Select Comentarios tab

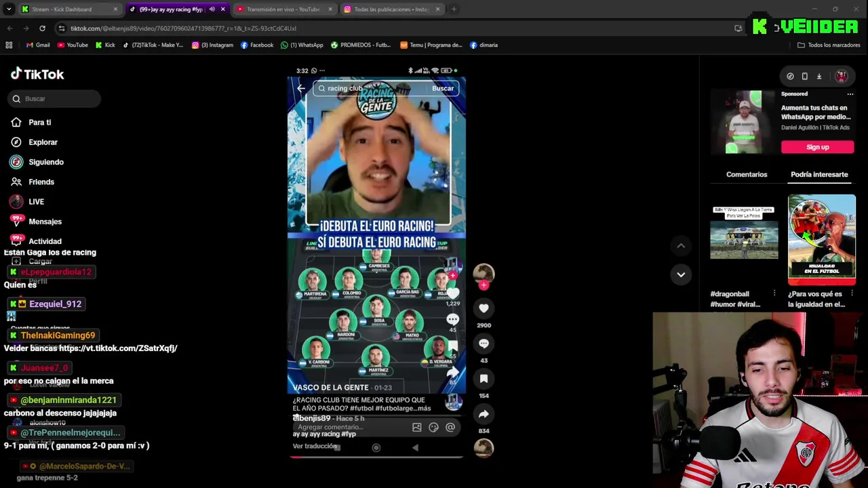747,175
